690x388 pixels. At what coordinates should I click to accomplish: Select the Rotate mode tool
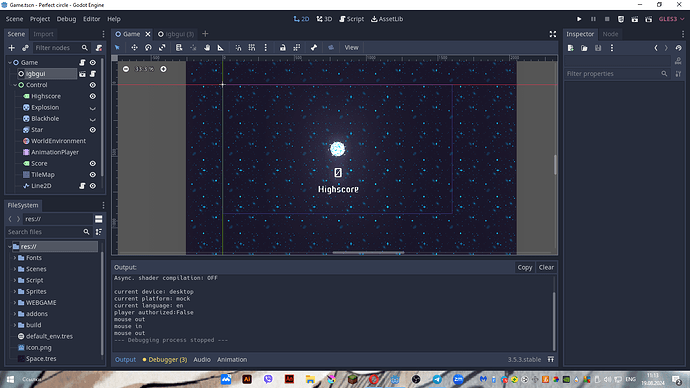148,48
